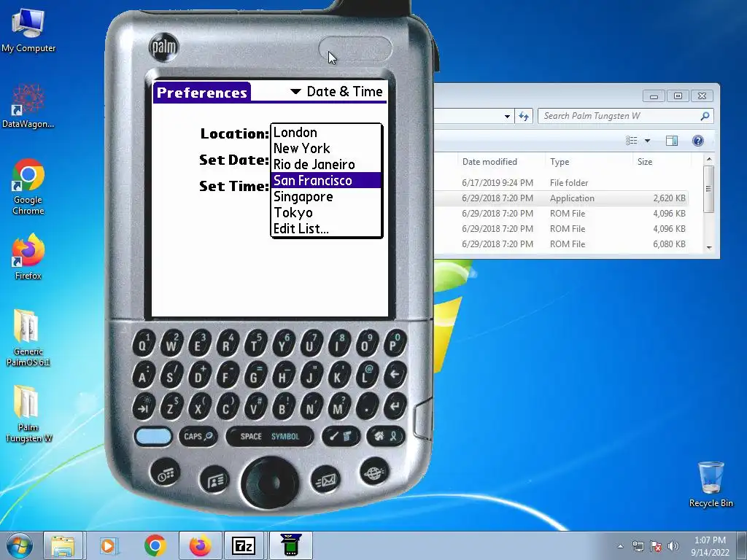
Task: Sort by Size column header
Action: 645,162
